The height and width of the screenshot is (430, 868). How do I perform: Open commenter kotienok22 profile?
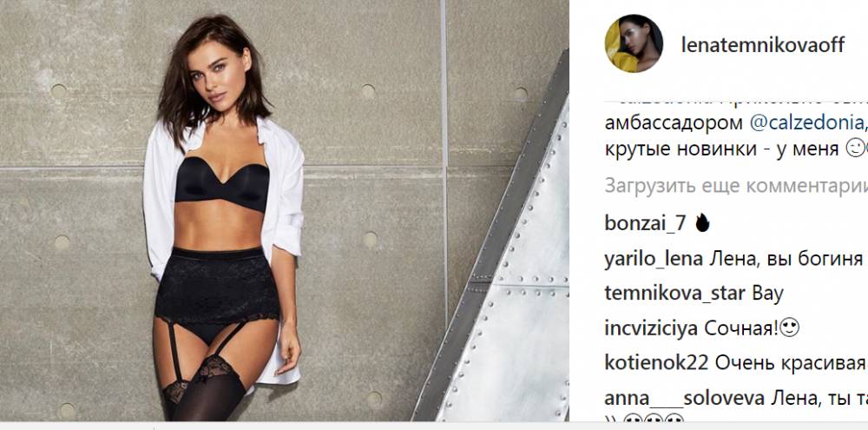point(656,363)
